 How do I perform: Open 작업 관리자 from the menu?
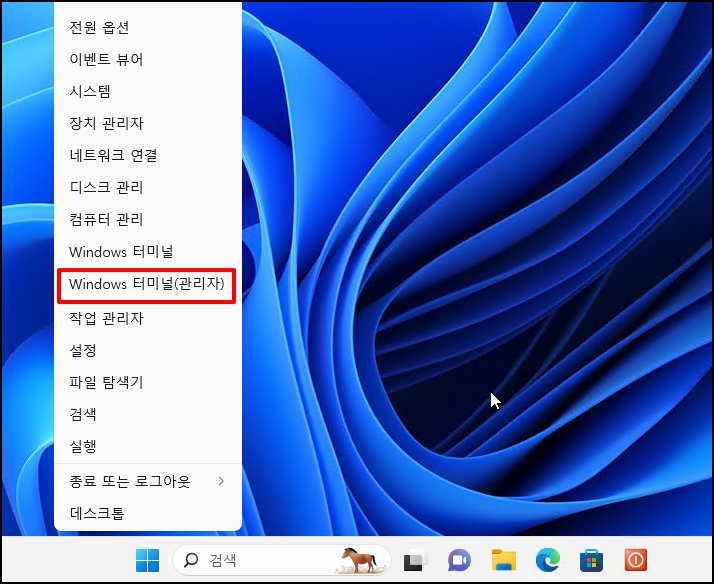pos(148,318)
